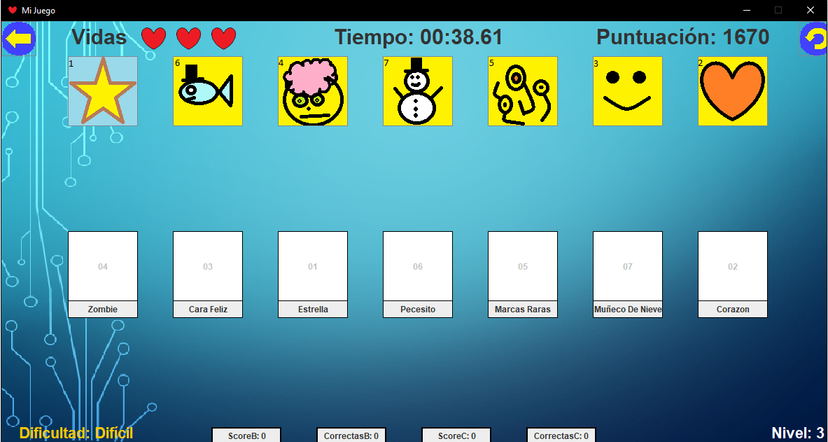Click the Marcas Raras label

point(523,309)
